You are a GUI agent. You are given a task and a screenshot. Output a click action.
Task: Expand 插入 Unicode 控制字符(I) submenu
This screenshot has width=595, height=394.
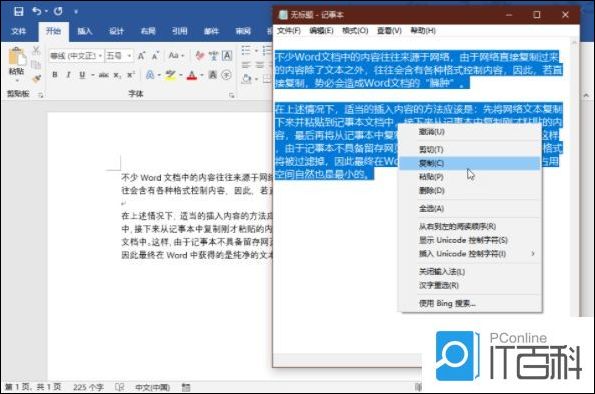[x=471, y=254]
